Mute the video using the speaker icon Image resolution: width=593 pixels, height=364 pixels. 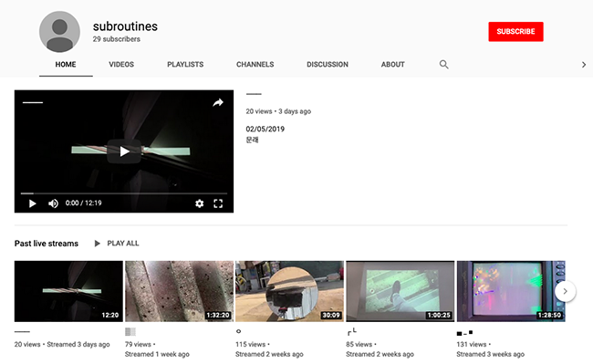tap(53, 203)
